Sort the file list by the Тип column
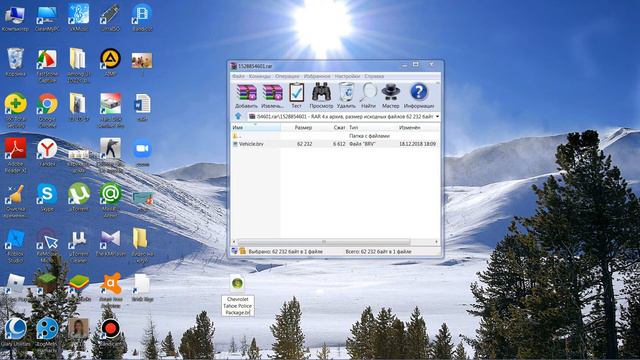Image resolution: width=640 pixels, height=360 pixels. [x=372, y=128]
